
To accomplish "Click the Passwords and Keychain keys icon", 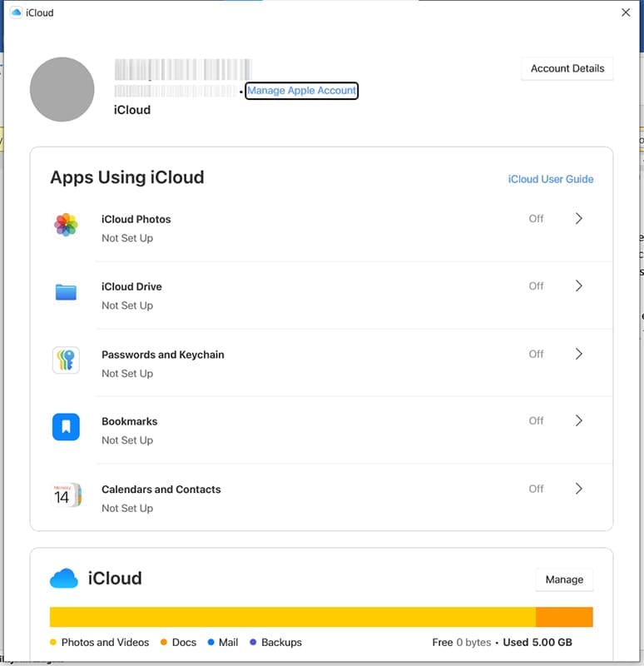I will point(66,360).
